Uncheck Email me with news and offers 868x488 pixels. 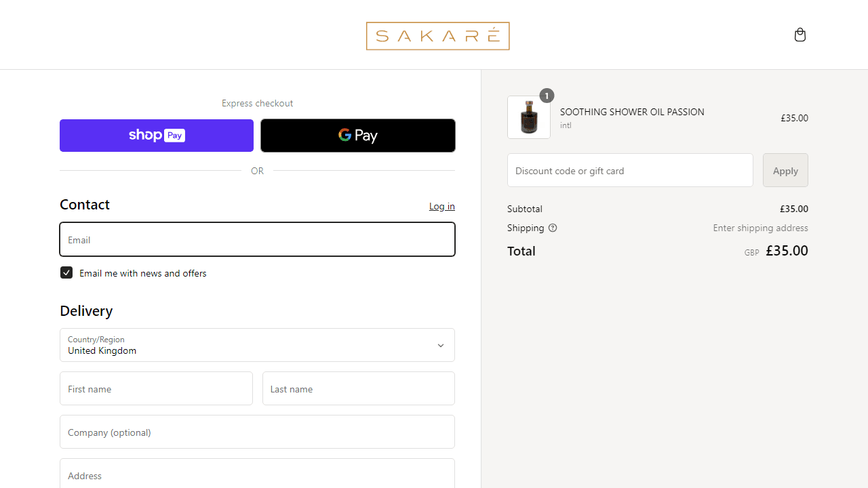coord(66,272)
